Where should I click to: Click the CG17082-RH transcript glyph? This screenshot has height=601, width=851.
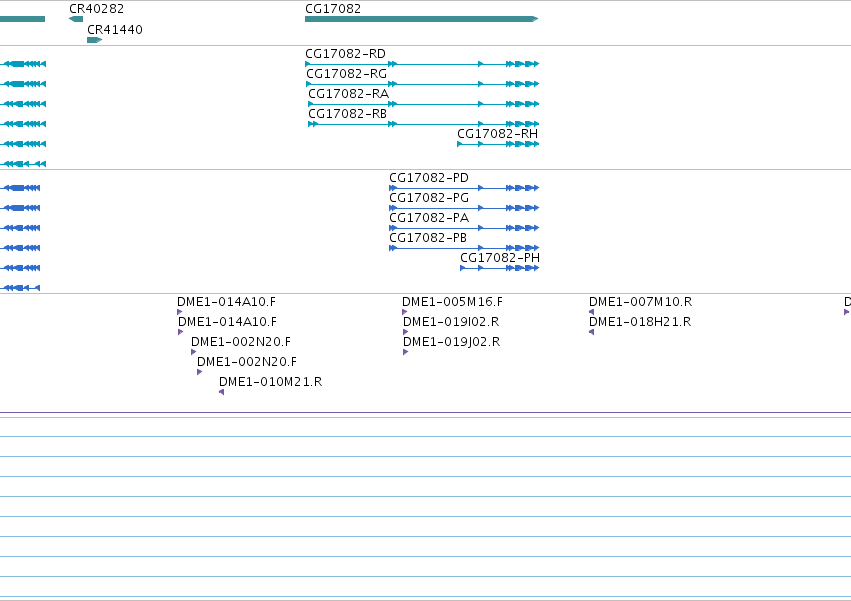(498, 144)
